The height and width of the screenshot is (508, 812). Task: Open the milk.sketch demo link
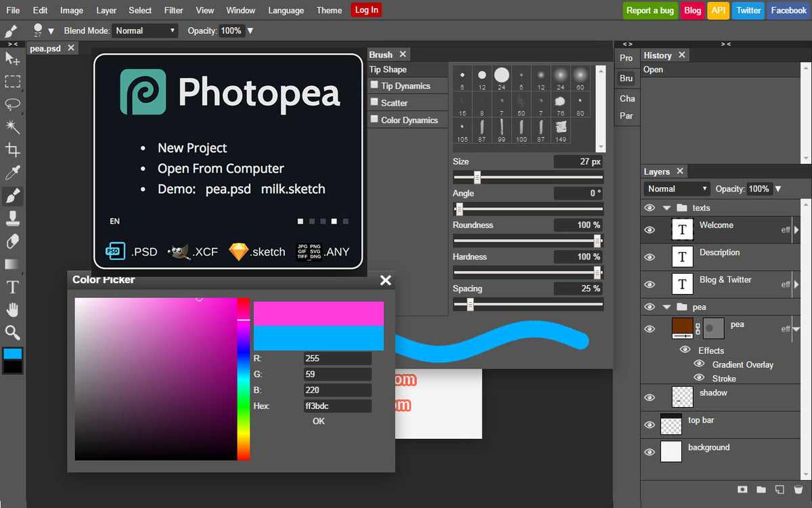tap(293, 189)
